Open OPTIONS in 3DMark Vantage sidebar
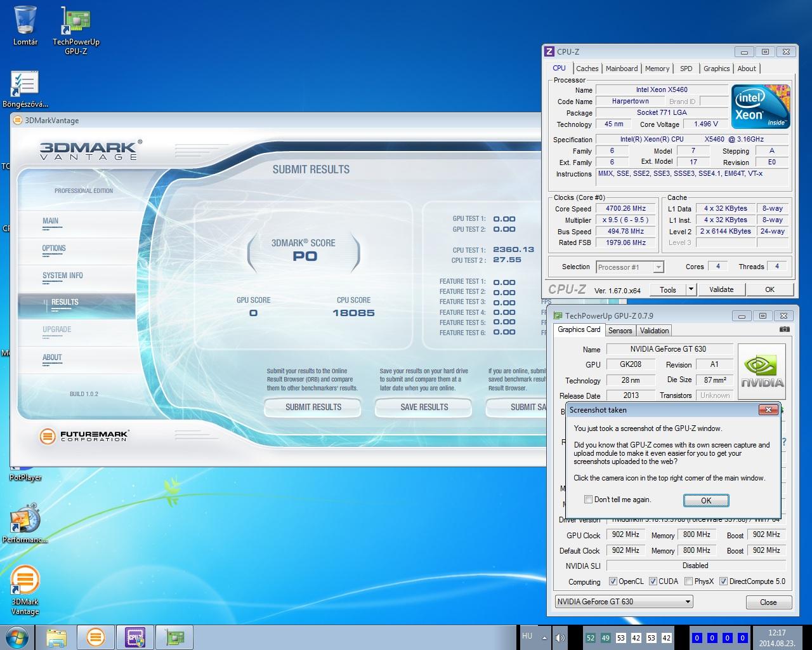812x650 pixels. click(x=54, y=249)
